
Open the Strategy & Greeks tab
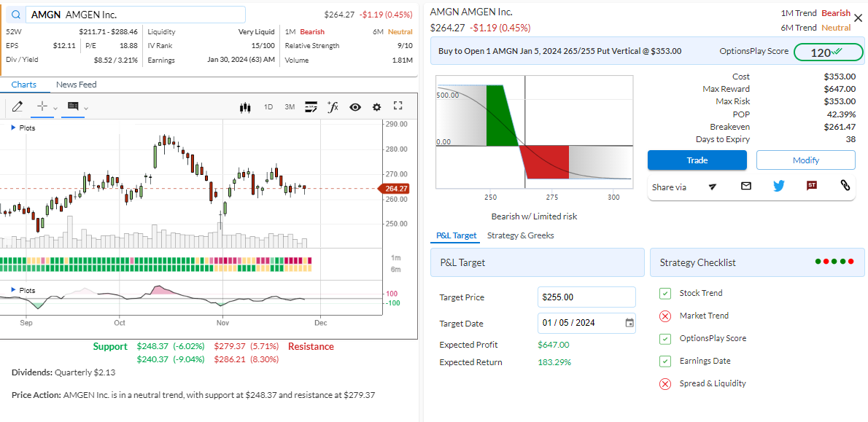[520, 235]
